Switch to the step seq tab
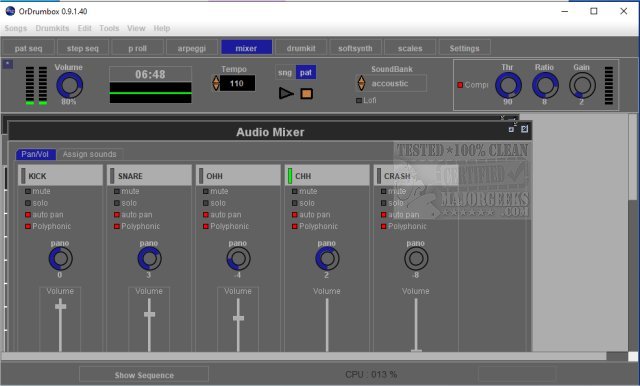Screen dimensions: 640x386 pos(83,48)
